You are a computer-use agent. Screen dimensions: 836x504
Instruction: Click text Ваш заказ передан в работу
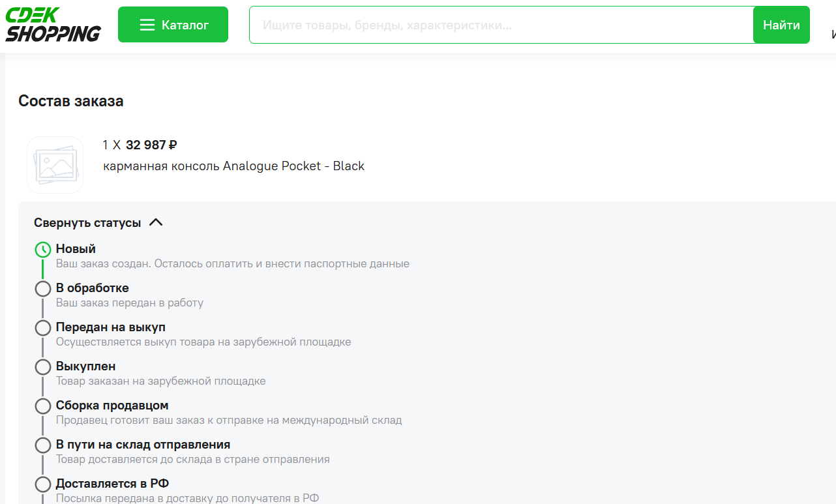130,303
